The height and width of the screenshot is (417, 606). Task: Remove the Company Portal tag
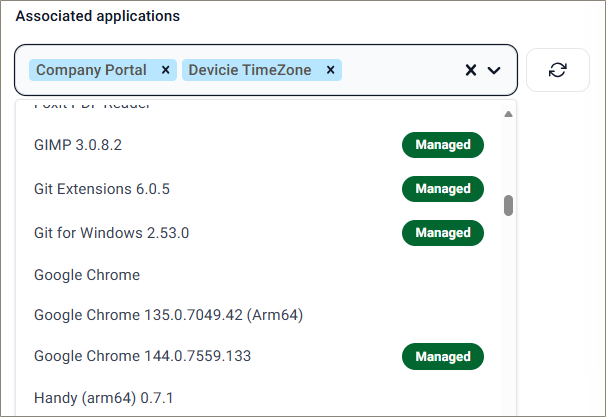point(166,70)
